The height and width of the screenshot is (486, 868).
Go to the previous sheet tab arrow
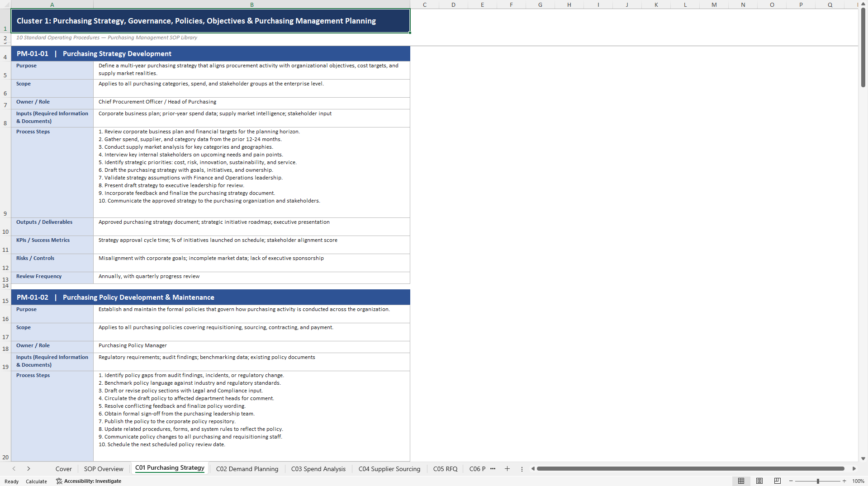tap(14, 469)
